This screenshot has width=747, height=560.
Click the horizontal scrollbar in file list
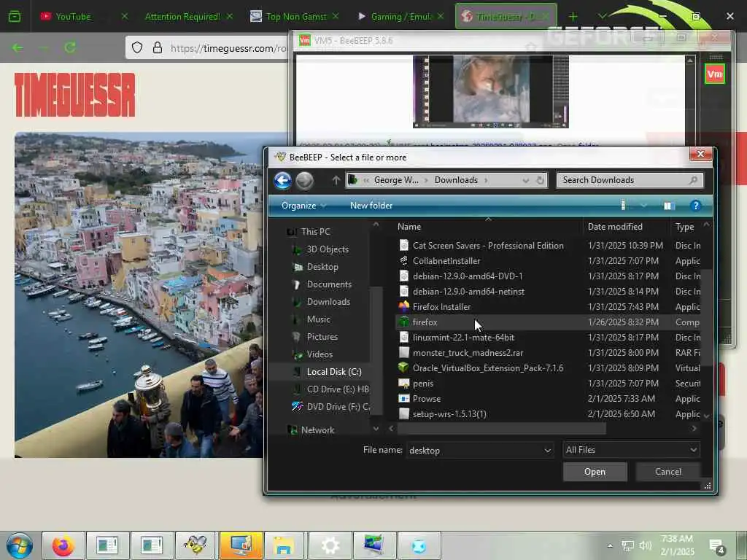click(x=502, y=429)
